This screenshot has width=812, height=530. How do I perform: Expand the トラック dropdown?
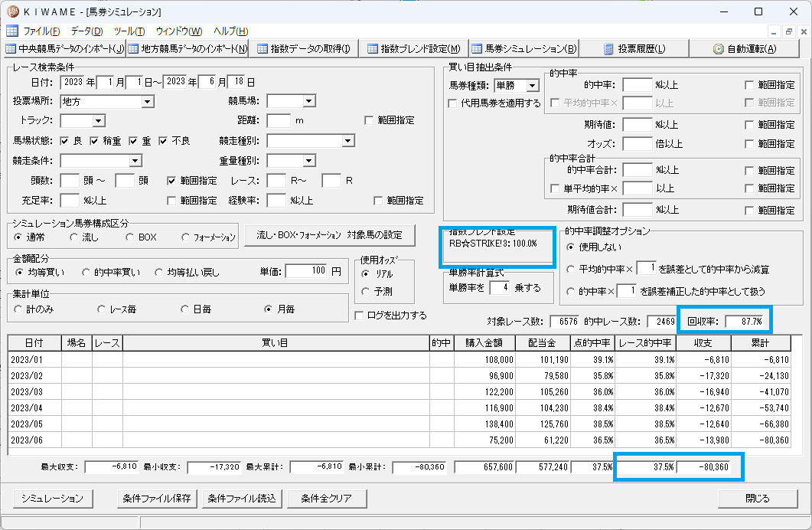(99, 121)
